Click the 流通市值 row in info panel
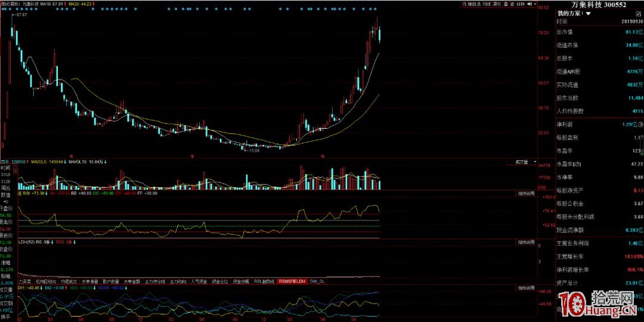Image resolution: width=644 pixels, height=322 pixels. 600,45
